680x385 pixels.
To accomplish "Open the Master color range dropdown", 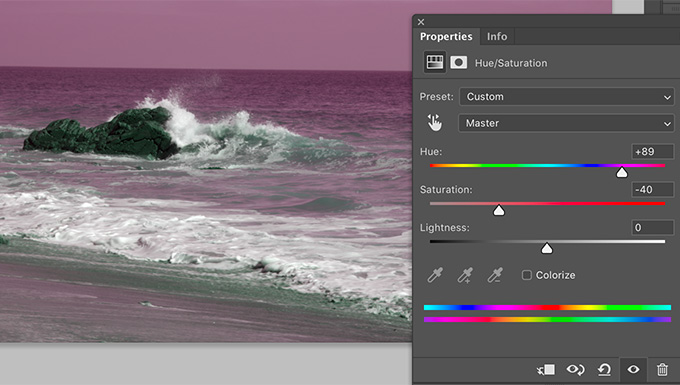I will [566, 123].
